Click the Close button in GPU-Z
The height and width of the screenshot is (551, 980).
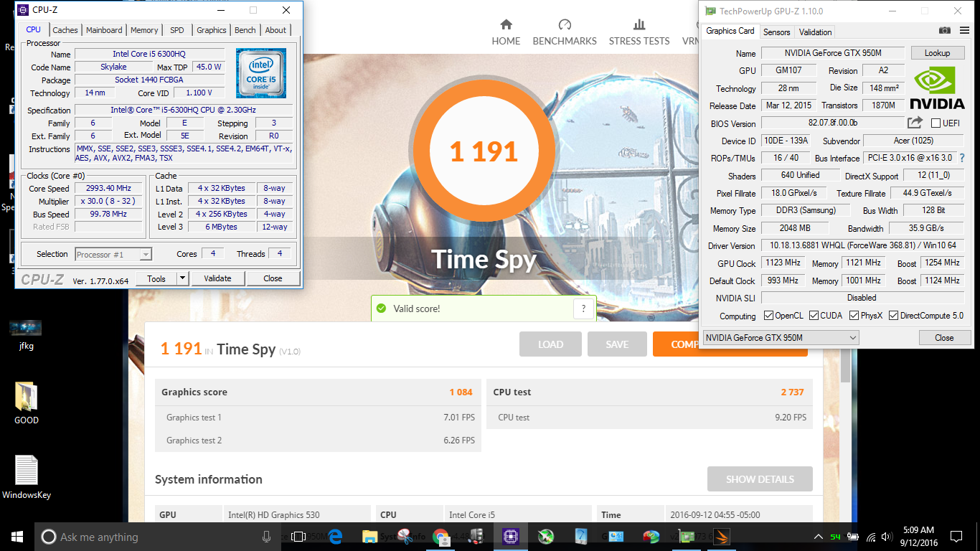[944, 337]
